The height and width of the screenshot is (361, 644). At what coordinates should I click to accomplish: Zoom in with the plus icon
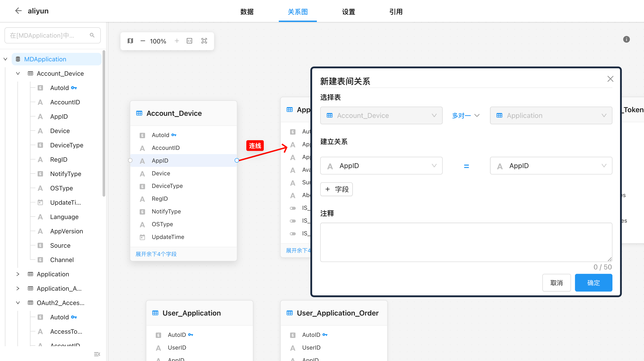click(177, 41)
